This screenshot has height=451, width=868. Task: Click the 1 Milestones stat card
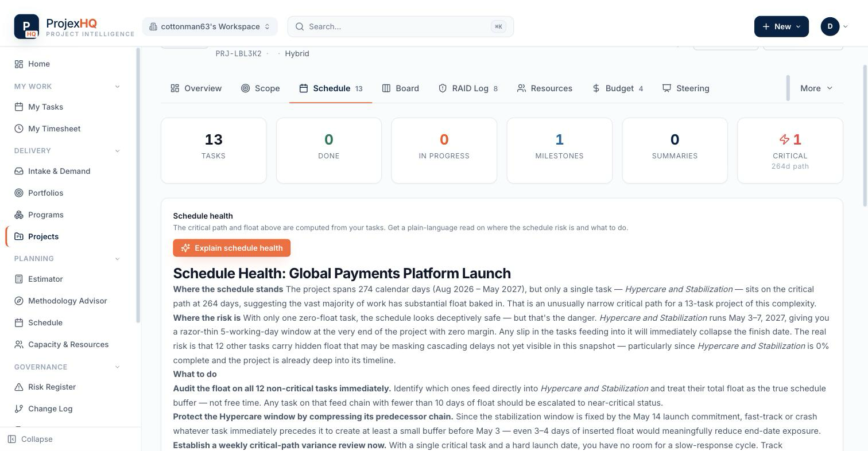point(559,150)
